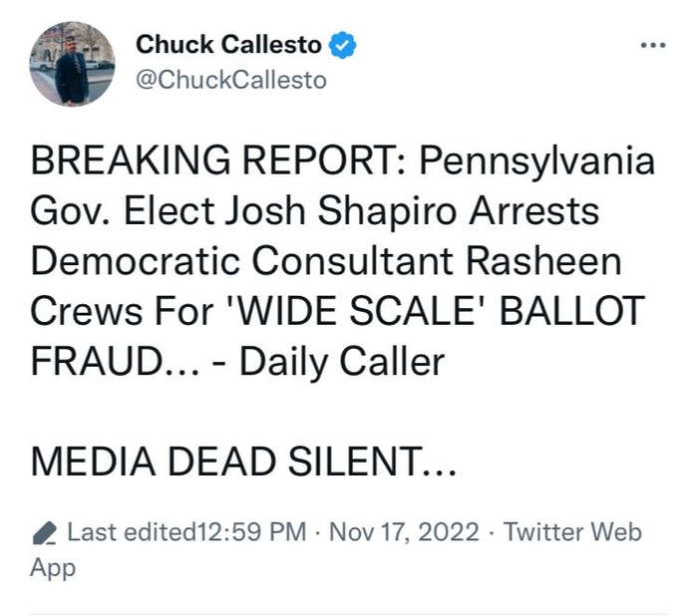This screenshot has width=698, height=616.
Task: Click the "Twitter Web App" source label
Action: click(572, 532)
